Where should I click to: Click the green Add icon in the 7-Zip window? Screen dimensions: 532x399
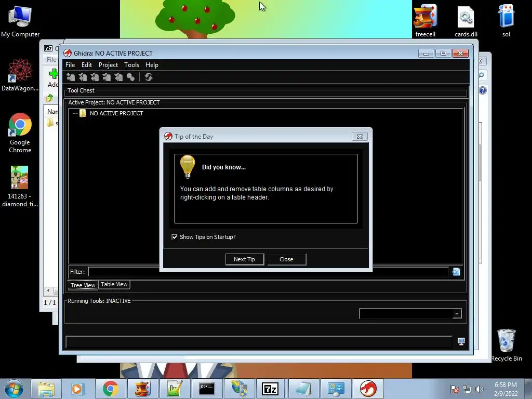click(x=54, y=74)
